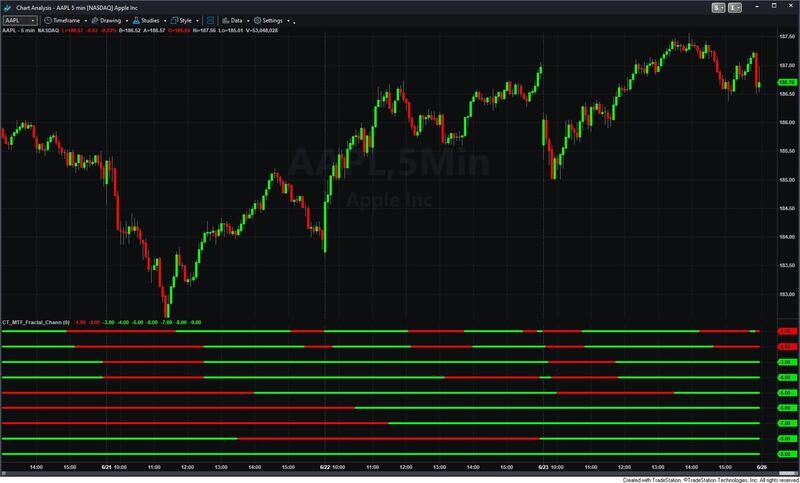Click the Settings gear icon
The width and height of the screenshot is (800, 483).
[258, 20]
